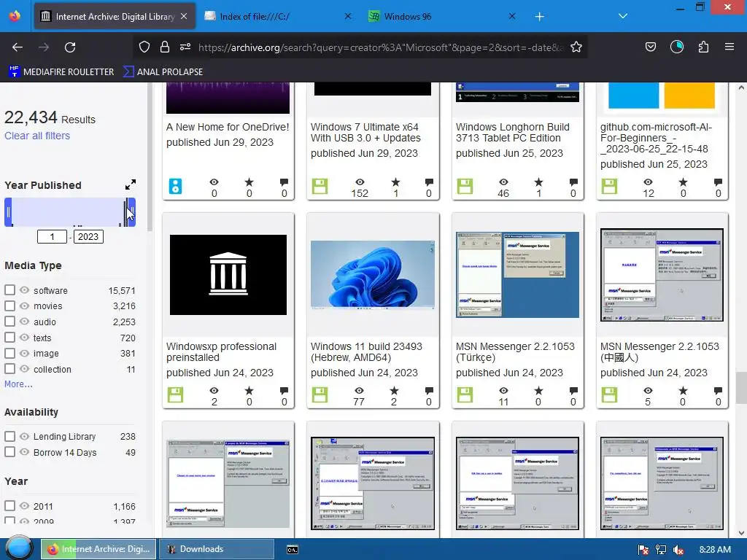The height and width of the screenshot is (560, 747).
Task: Close the Index of file:///C:/ tab
Action: 348,16
